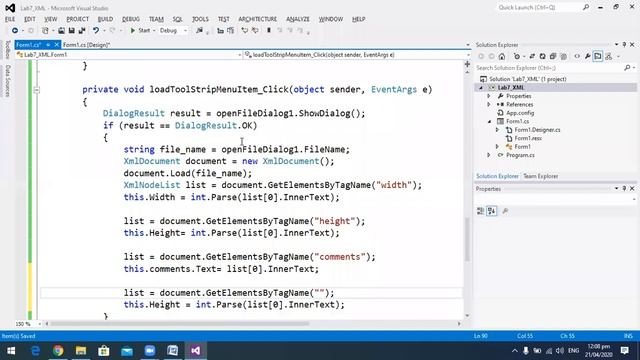Open the FILE menu
640x360 pixels.
coord(10,19)
